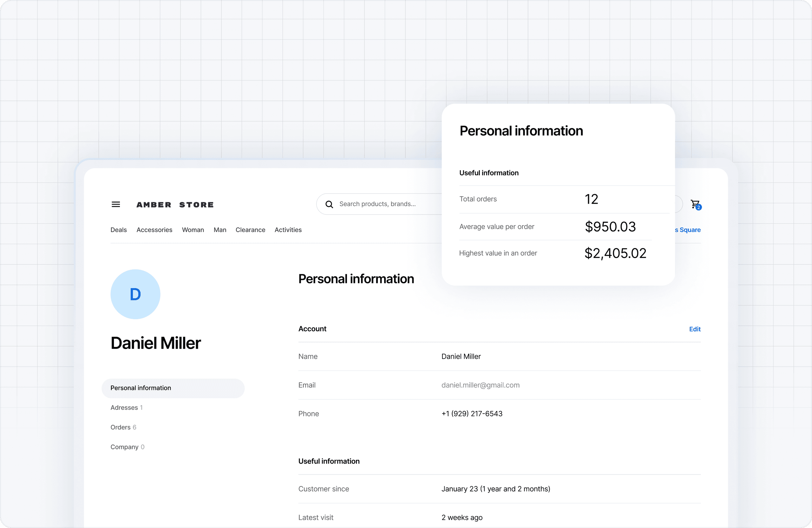Open the Activities category
Image resolution: width=812 pixels, height=528 pixels.
pyautogui.click(x=288, y=230)
